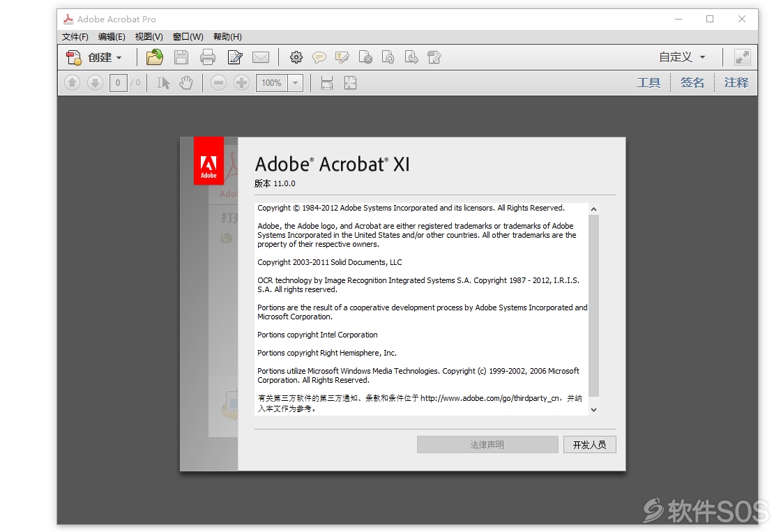The image size is (781, 532).
Task: Click the 法律声明 button
Action: coord(487,445)
